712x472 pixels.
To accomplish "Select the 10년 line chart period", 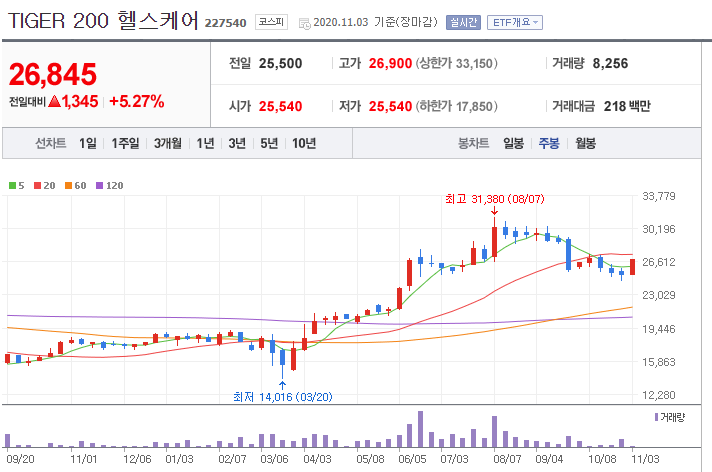I will click(304, 144).
